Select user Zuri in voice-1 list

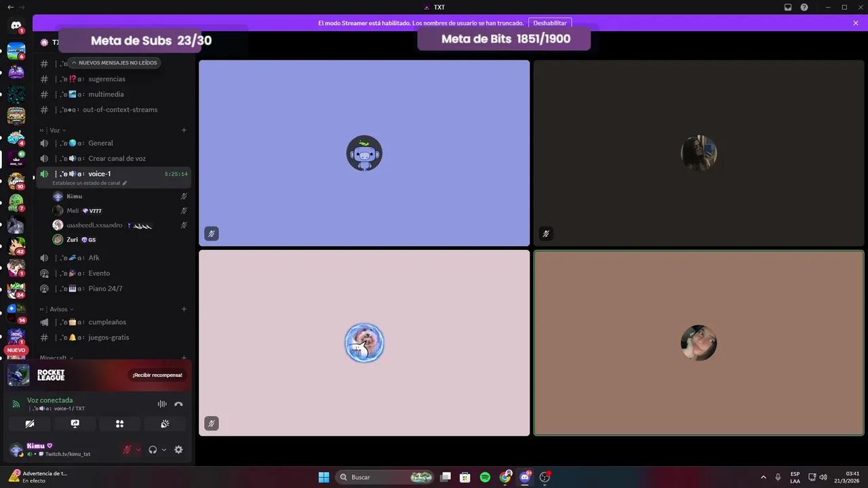pyautogui.click(x=119, y=240)
